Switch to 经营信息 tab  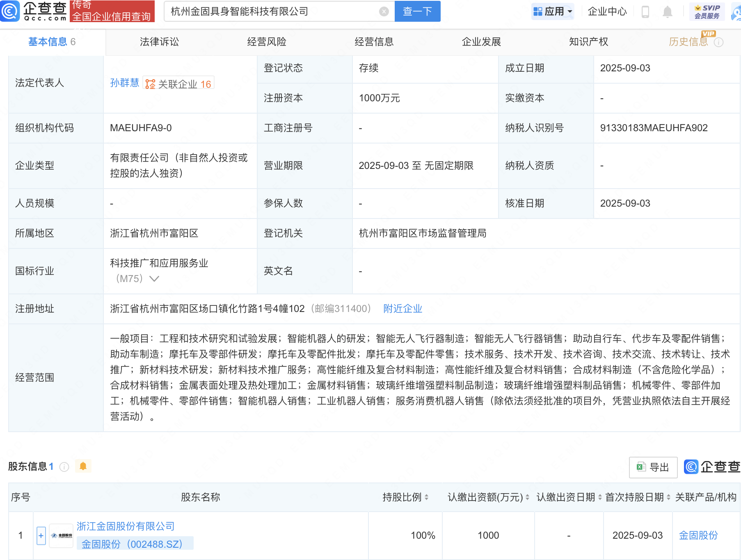(374, 42)
